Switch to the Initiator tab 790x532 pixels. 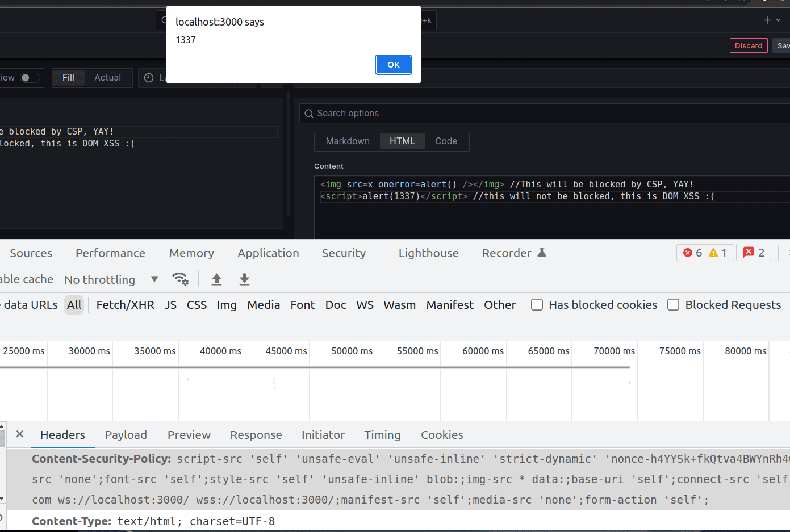[x=323, y=435]
